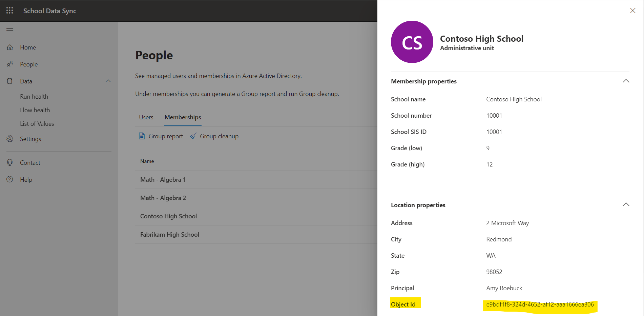
Task: Click the Group cleanup button
Action: pos(214,136)
